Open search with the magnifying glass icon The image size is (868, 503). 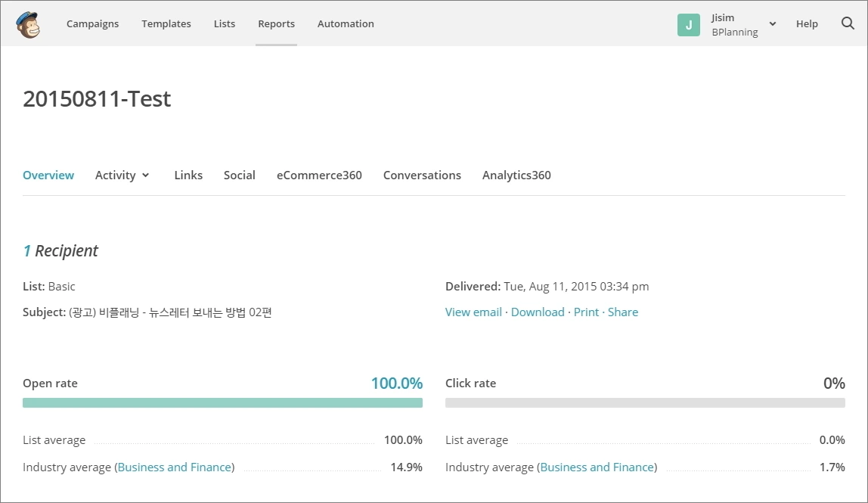(x=848, y=23)
